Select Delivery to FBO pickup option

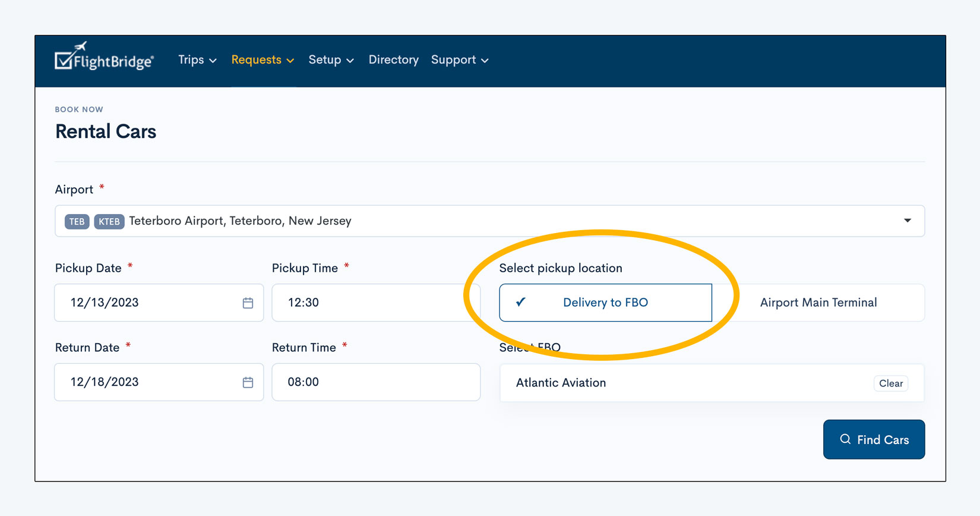tap(605, 303)
